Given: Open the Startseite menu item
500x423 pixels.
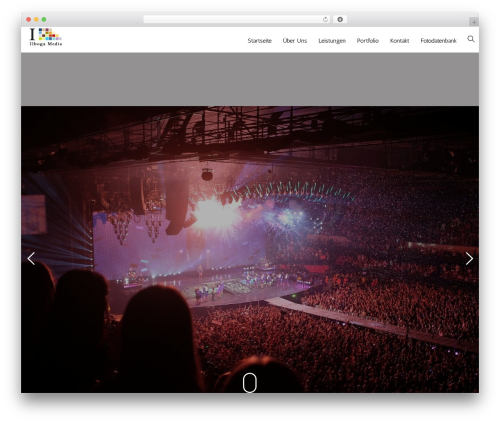Looking at the screenshot, I should click(259, 41).
